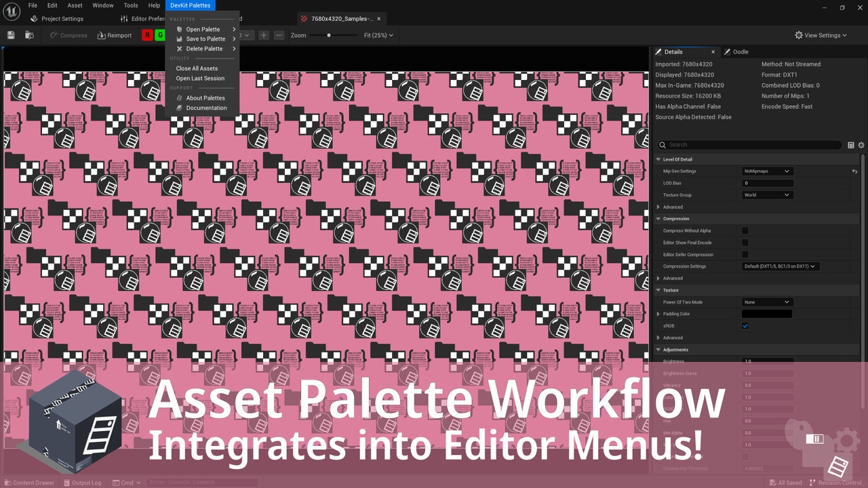This screenshot has width=868, height=488.
Task: Click the Reimport toolbar button
Action: click(x=115, y=35)
